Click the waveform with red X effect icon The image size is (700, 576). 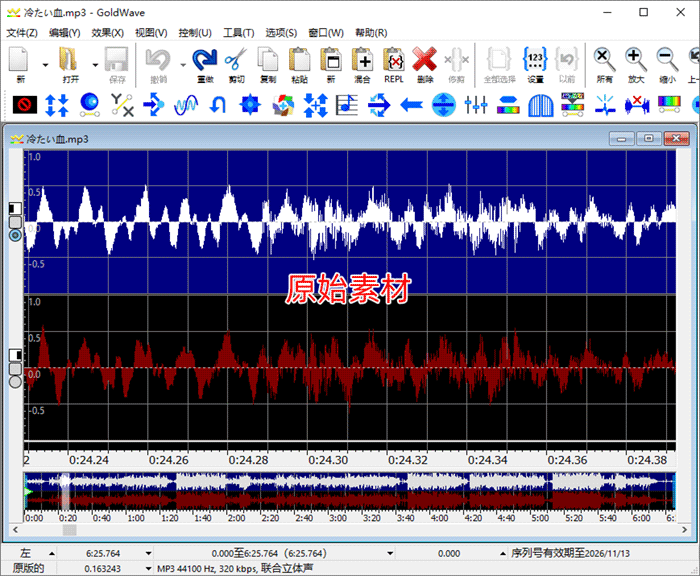click(637, 105)
